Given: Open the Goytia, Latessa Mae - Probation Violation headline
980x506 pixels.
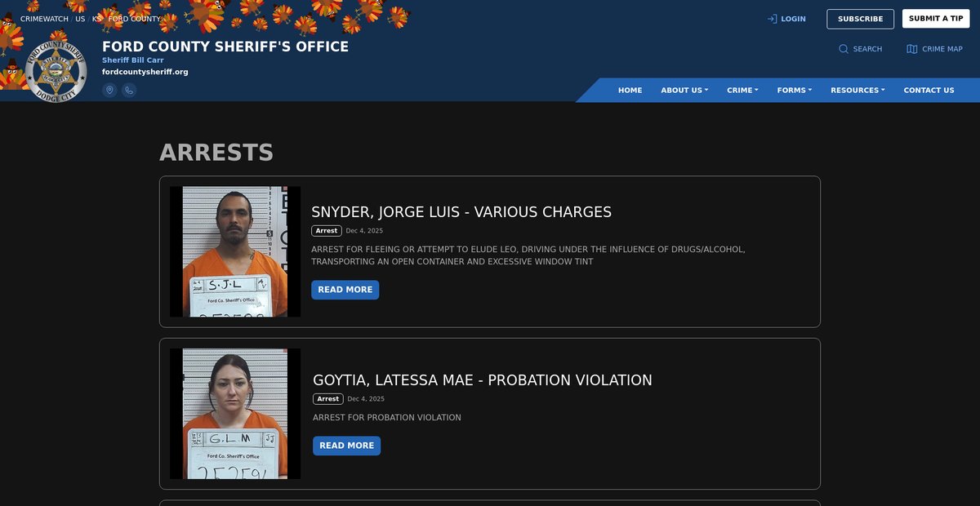Looking at the screenshot, I should coord(483,380).
